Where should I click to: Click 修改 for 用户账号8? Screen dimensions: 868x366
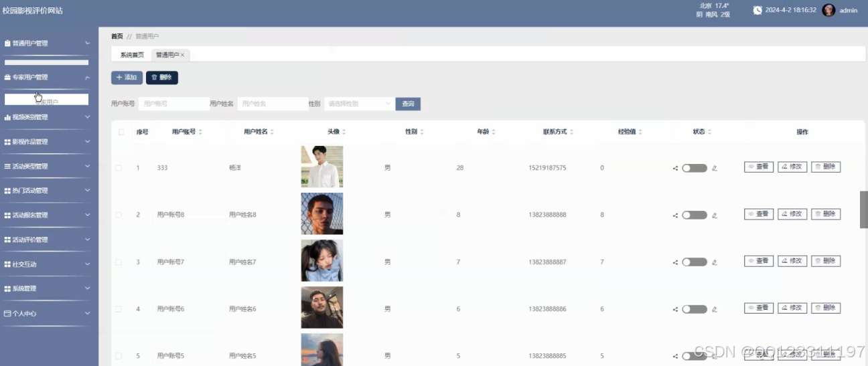792,214
